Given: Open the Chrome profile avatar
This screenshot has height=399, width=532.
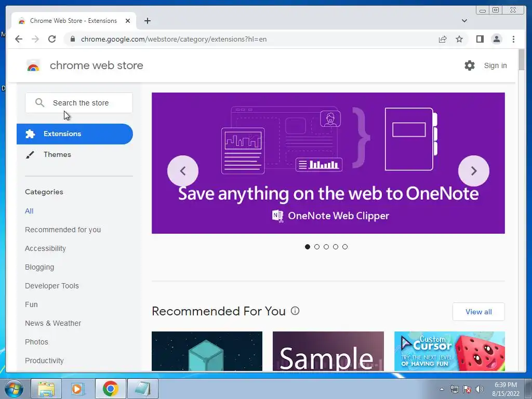Looking at the screenshot, I should (496, 39).
